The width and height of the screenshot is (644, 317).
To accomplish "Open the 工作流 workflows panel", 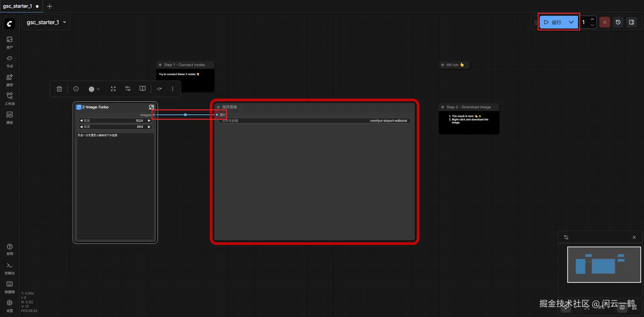I will [x=9, y=99].
